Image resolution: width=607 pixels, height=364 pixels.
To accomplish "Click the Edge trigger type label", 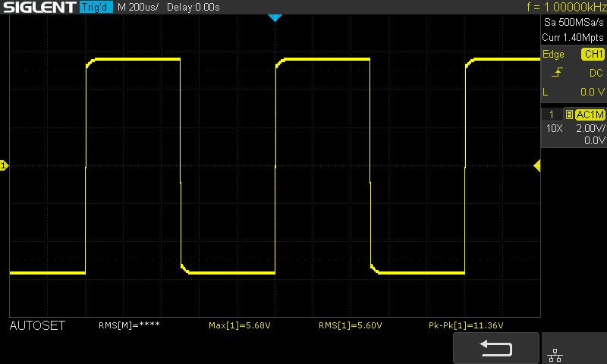I will tap(553, 54).
